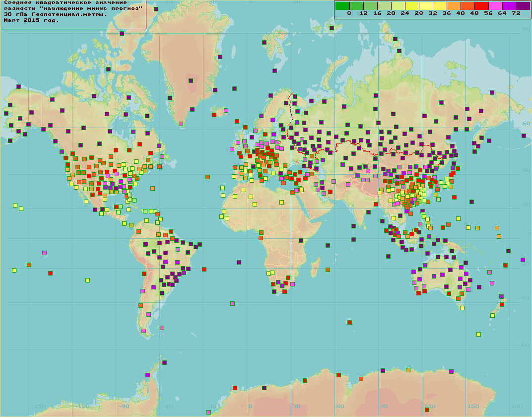The width and height of the screenshot is (532, 417).
Task: Select the pink station marker in the far South Atlantic
Action: pyautogui.click(x=232, y=304)
